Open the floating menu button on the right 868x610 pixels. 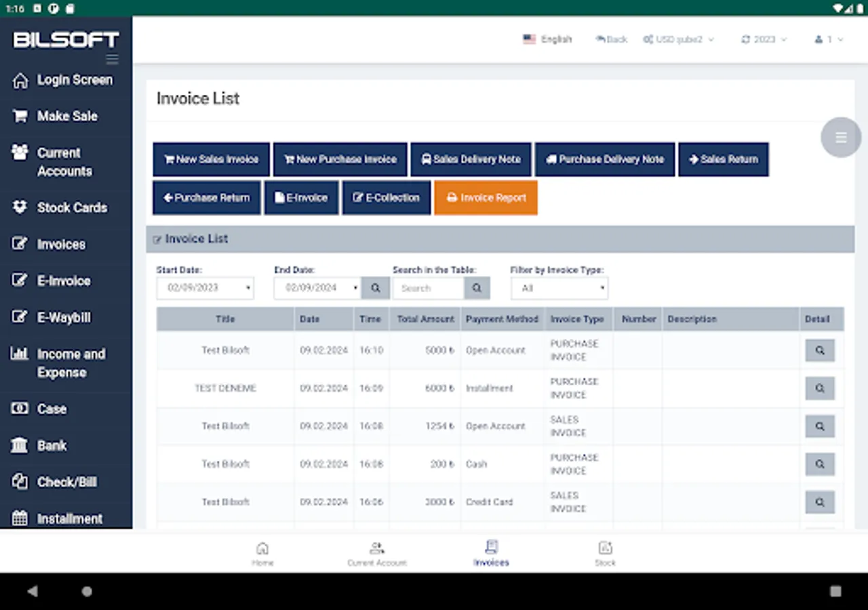point(841,137)
